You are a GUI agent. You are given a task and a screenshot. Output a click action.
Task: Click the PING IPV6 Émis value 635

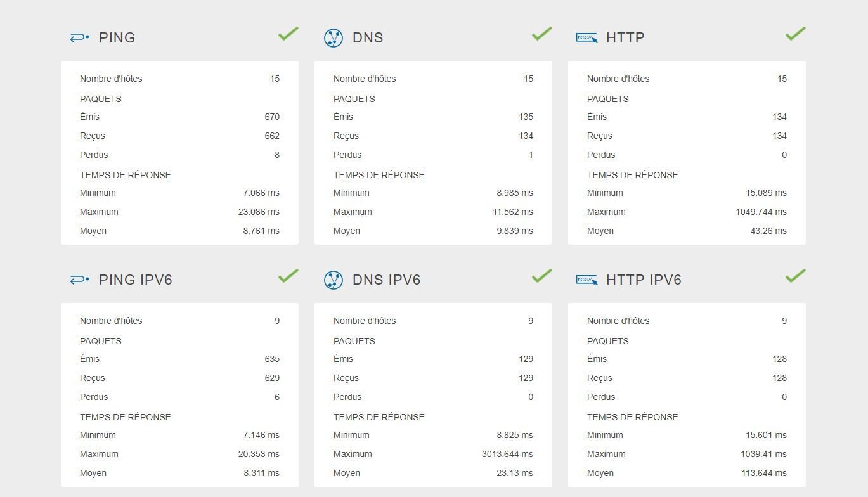click(272, 359)
